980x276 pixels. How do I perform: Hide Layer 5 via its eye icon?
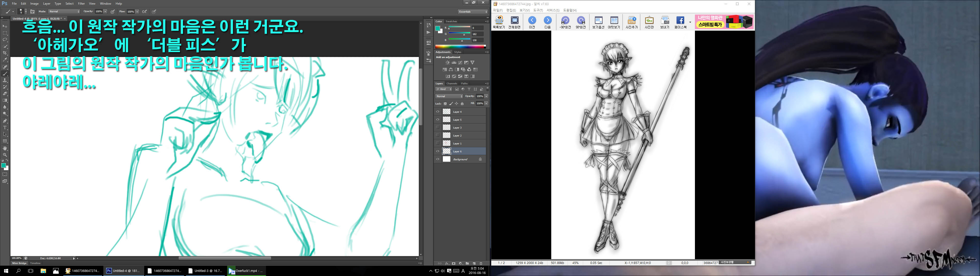pos(437,120)
